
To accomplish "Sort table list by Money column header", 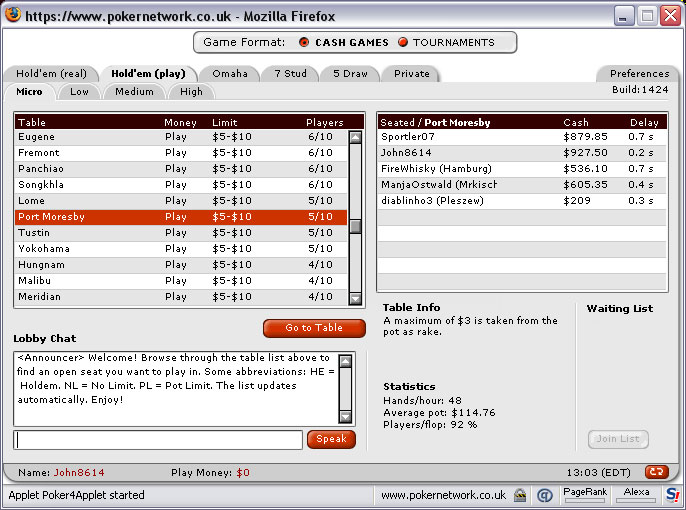I will [180, 122].
